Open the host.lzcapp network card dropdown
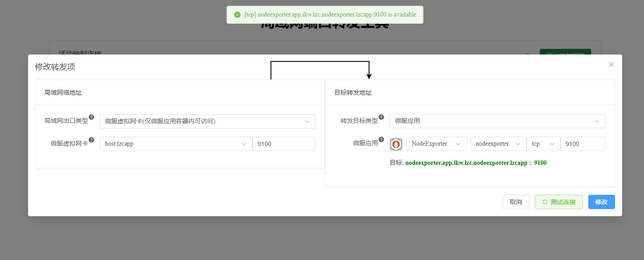The width and height of the screenshot is (644, 260). (x=176, y=144)
